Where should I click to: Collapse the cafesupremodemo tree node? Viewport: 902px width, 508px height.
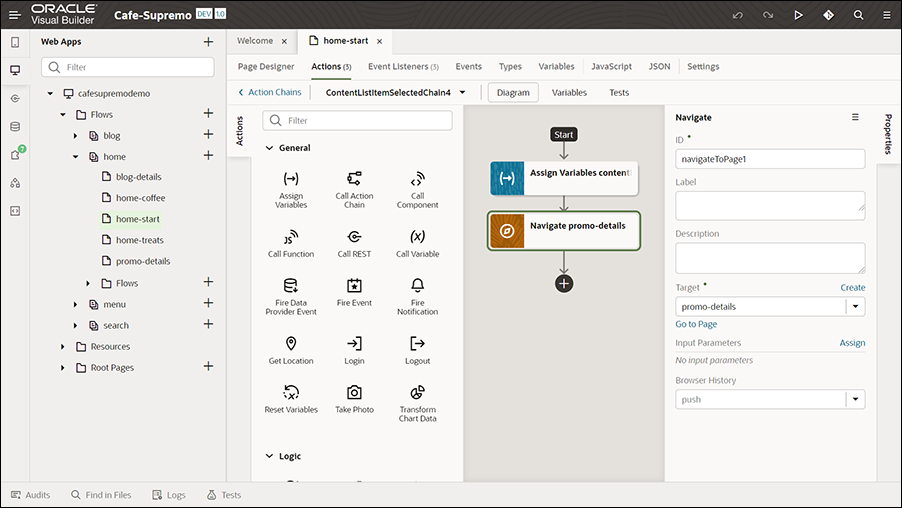(51, 93)
